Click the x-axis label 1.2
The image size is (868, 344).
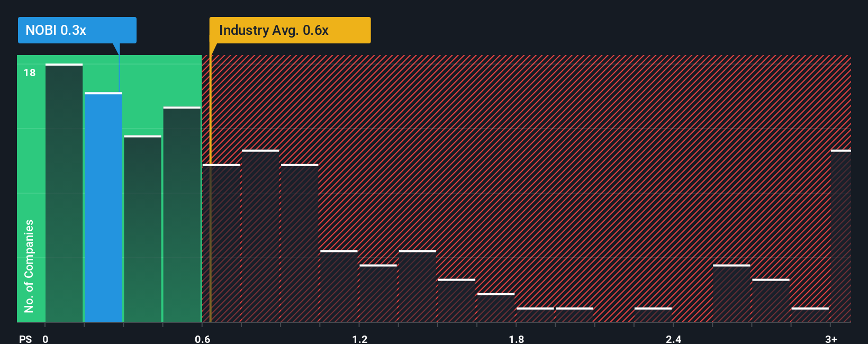360,339
